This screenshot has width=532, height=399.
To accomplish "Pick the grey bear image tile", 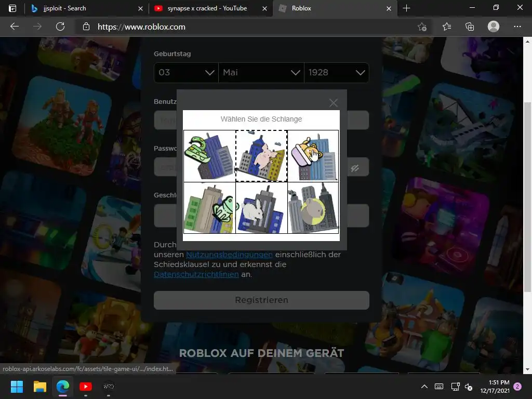I will tap(313, 208).
